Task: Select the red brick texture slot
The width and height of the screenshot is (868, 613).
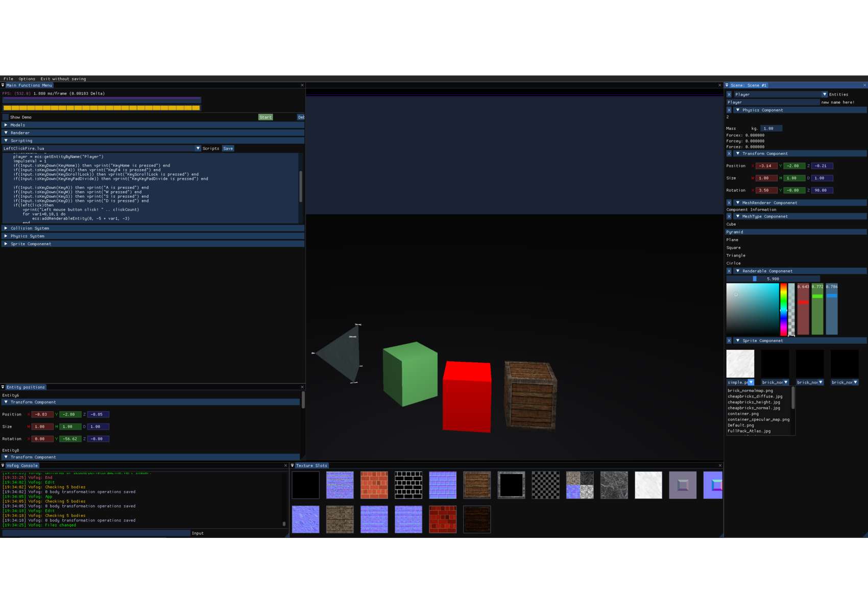Action: [x=443, y=520]
